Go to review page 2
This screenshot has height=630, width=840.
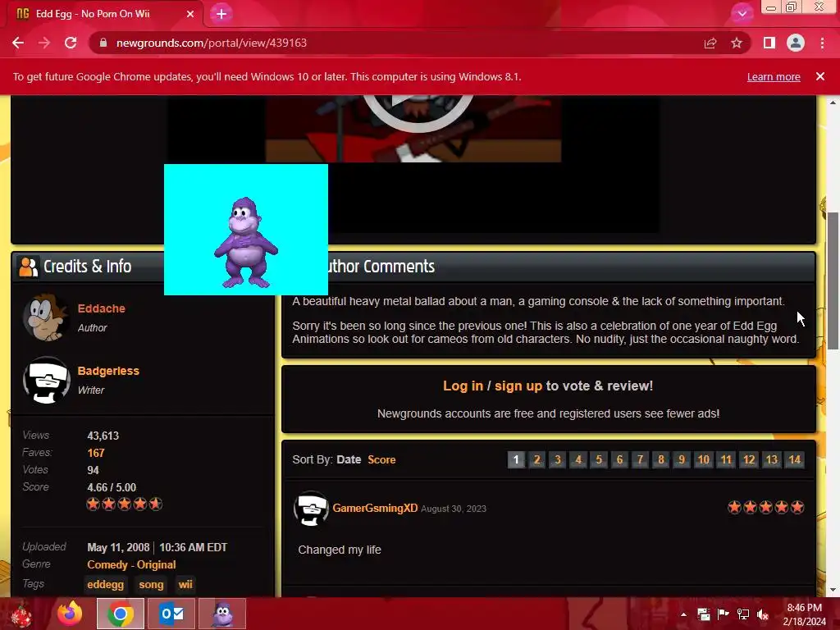tap(536, 459)
